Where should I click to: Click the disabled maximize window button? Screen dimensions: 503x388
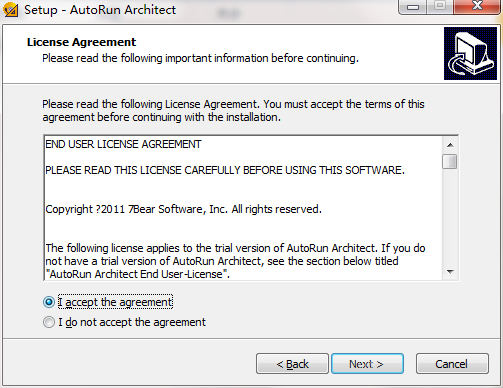pos(440,6)
